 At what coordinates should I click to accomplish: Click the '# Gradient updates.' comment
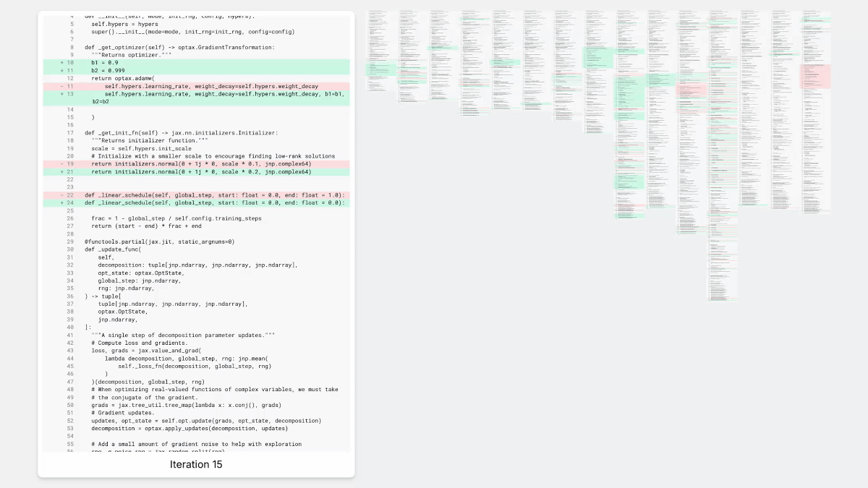pyautogui.click(x=123, y=413)
